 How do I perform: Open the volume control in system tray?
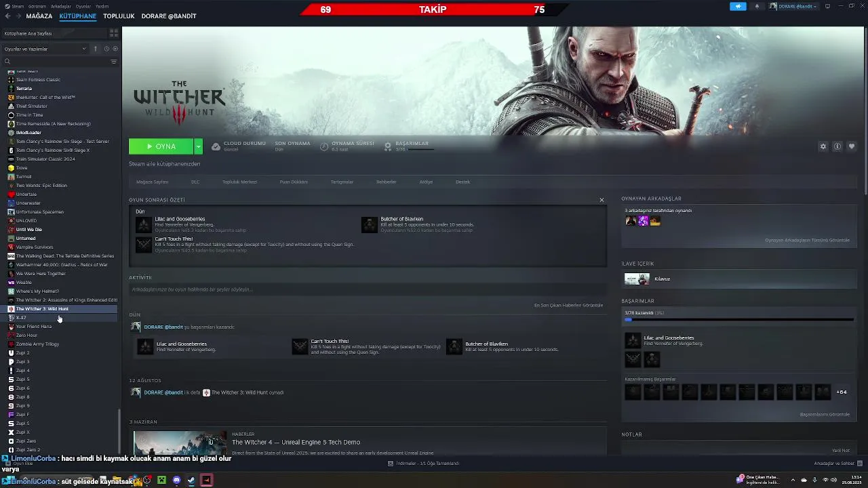click(833, 480)
